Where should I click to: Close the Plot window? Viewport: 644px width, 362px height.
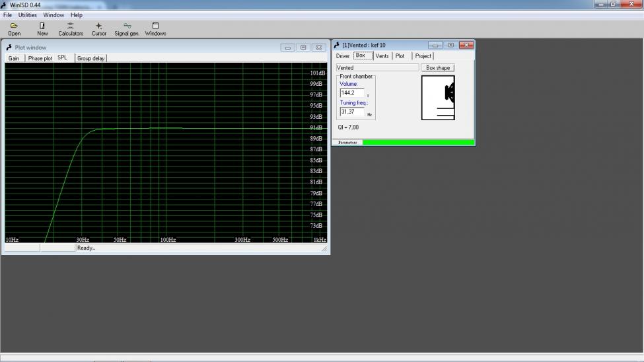319,48
